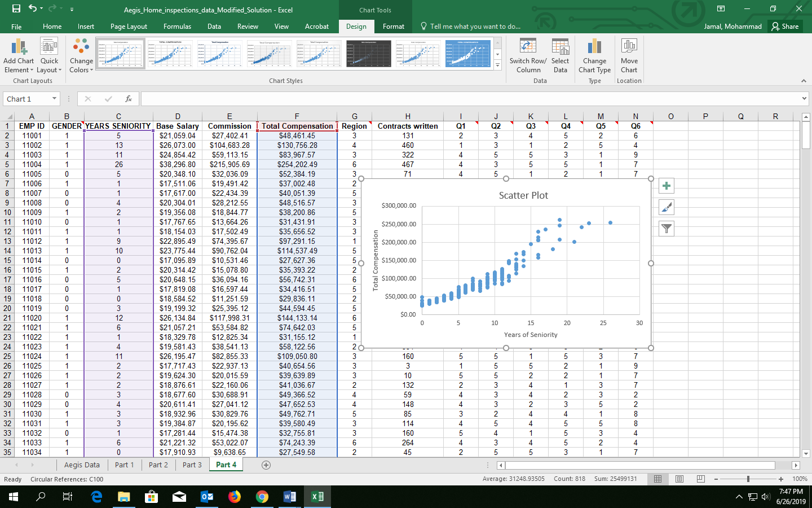Screen dimensions: 812x508
Task: Select the Years of Seniority axis title
Action: click(531, 335)
